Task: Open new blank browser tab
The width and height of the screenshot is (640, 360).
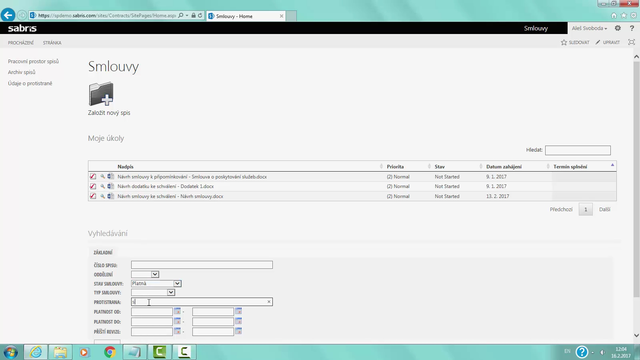Action: (291, 16)
